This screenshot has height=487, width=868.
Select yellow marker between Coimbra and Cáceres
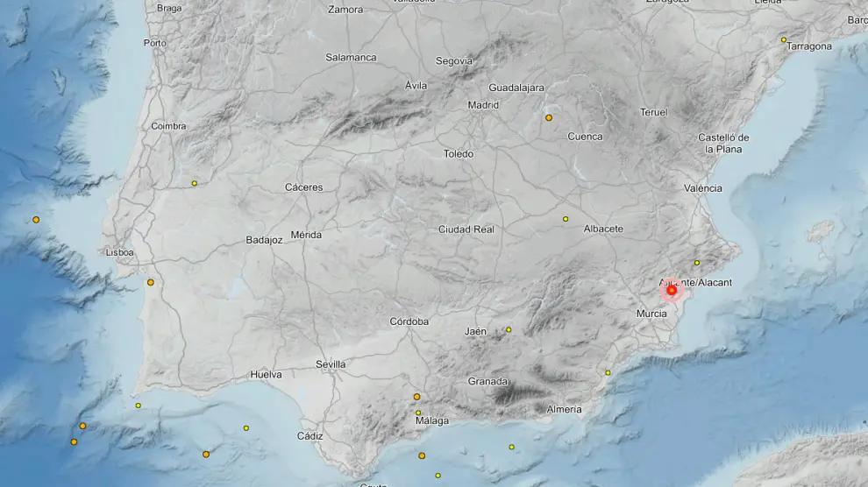[195, 183]
